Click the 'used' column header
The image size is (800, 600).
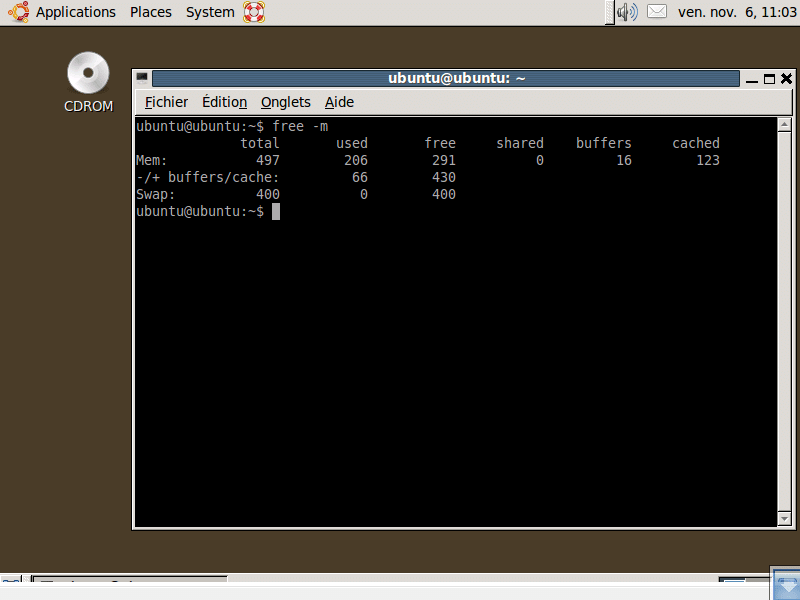coord(352,143)
